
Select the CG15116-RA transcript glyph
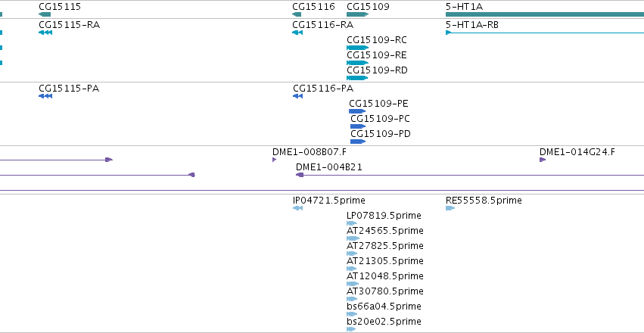click(x=297, y=33)
